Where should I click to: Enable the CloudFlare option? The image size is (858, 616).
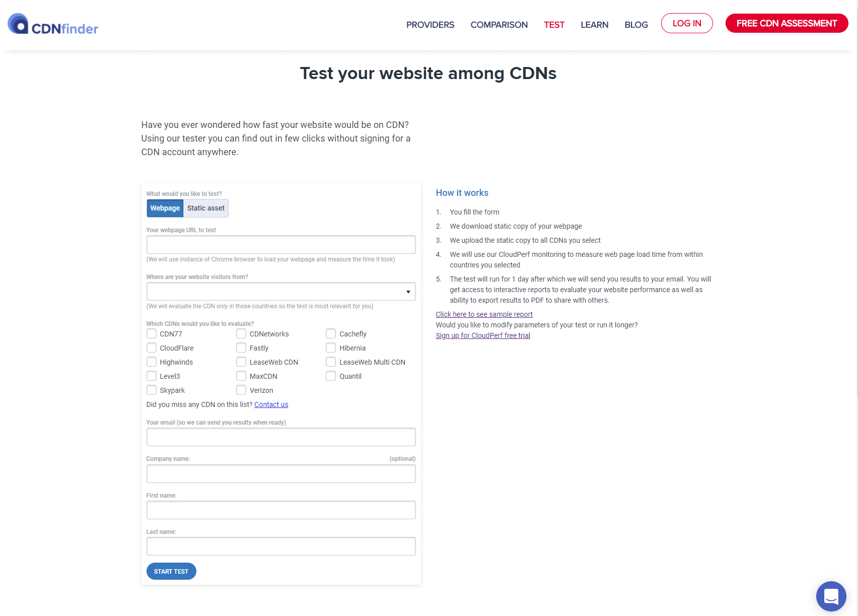tap(152, 348)
